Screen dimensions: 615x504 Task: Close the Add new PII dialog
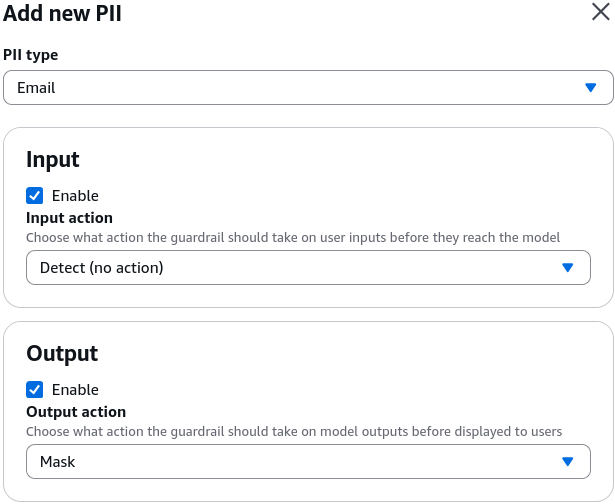coord(600,12)
